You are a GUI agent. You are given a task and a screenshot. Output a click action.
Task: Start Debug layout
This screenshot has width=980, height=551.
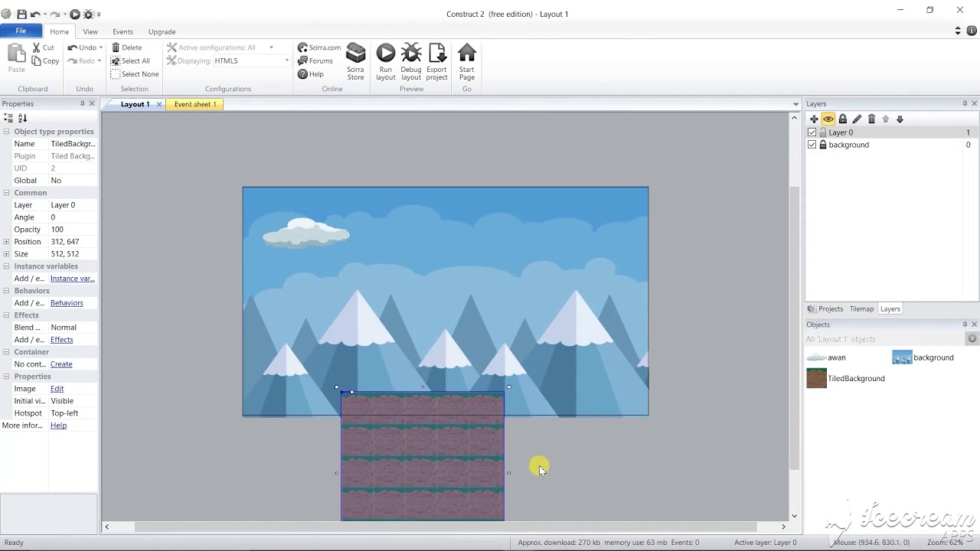point(411,62)
